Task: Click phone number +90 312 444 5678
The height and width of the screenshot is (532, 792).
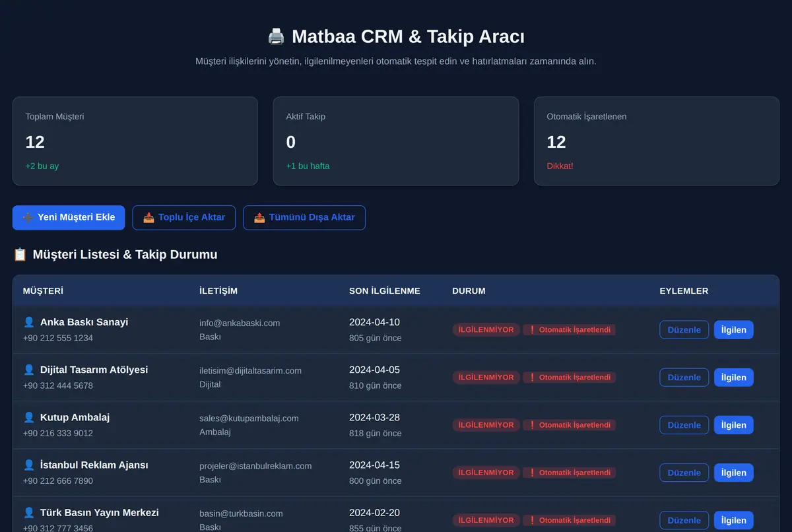Action: pos(58,385)
